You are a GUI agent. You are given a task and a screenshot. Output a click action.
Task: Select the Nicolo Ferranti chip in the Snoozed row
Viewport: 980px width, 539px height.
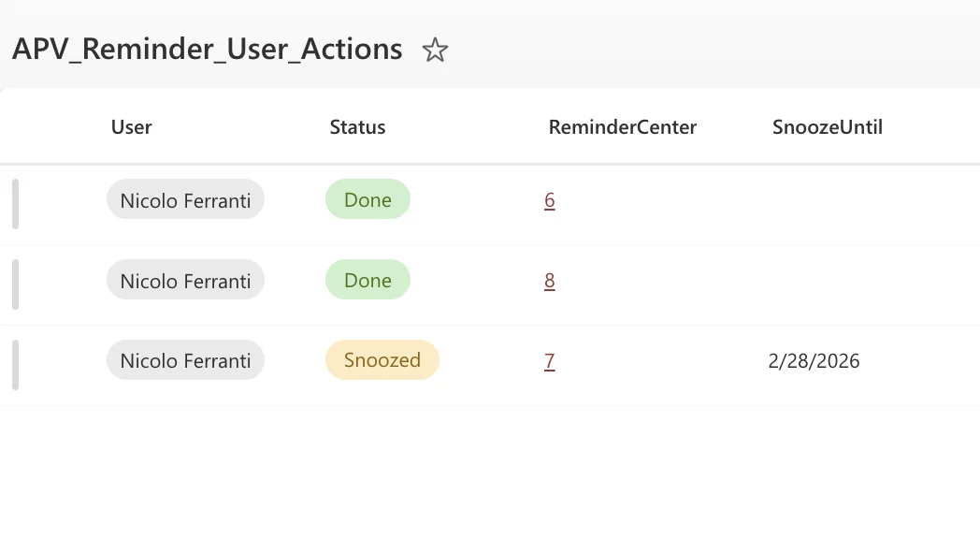185,360
